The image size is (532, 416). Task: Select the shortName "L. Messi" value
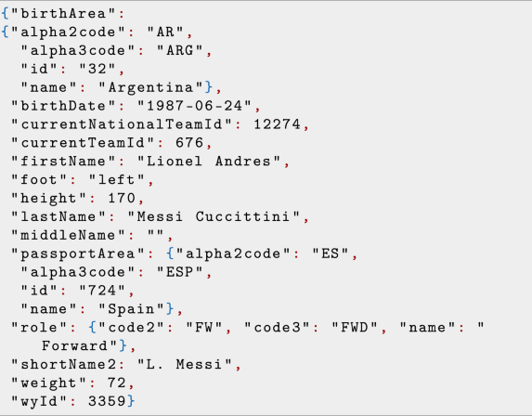click(x=185, y=364)
